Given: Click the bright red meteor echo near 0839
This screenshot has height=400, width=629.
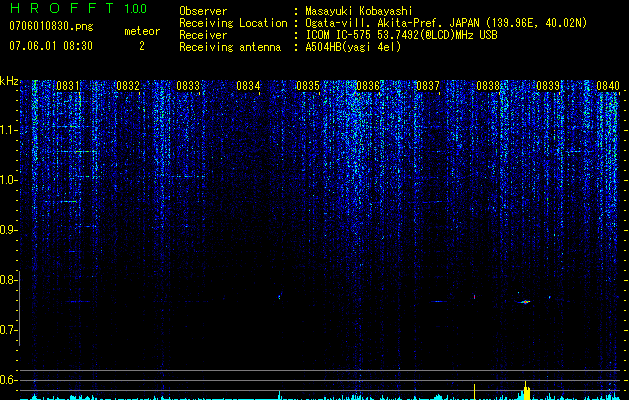Looking at the screenshot, I should coord(525,302).
